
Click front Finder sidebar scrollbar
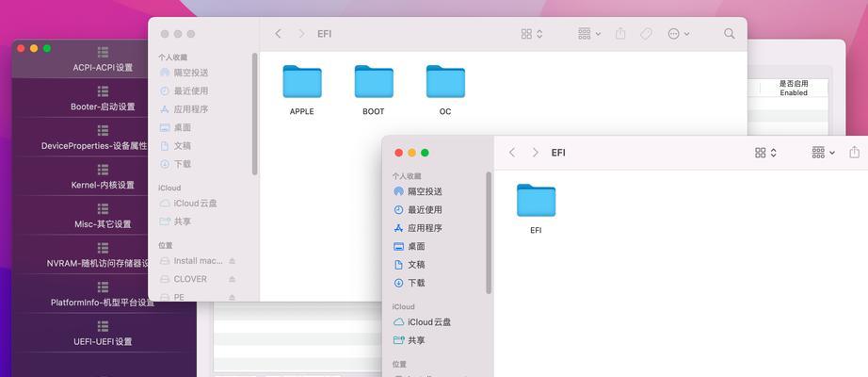coord(489,233)
